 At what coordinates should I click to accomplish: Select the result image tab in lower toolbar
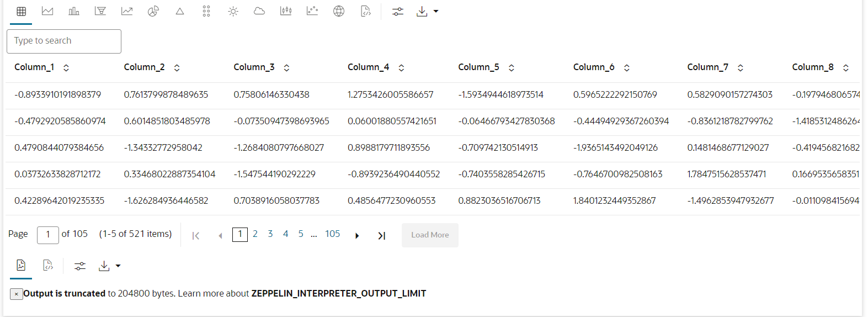tap(21, 266)
